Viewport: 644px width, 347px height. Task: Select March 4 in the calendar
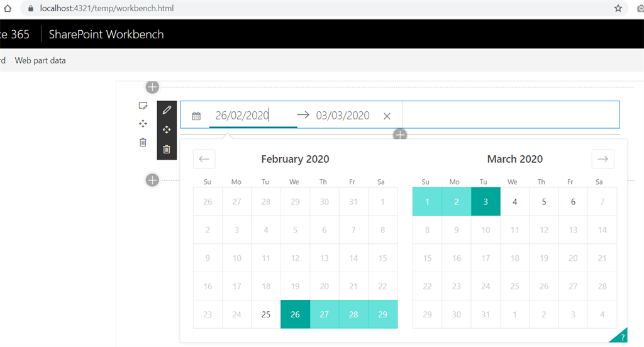point(514,202)
